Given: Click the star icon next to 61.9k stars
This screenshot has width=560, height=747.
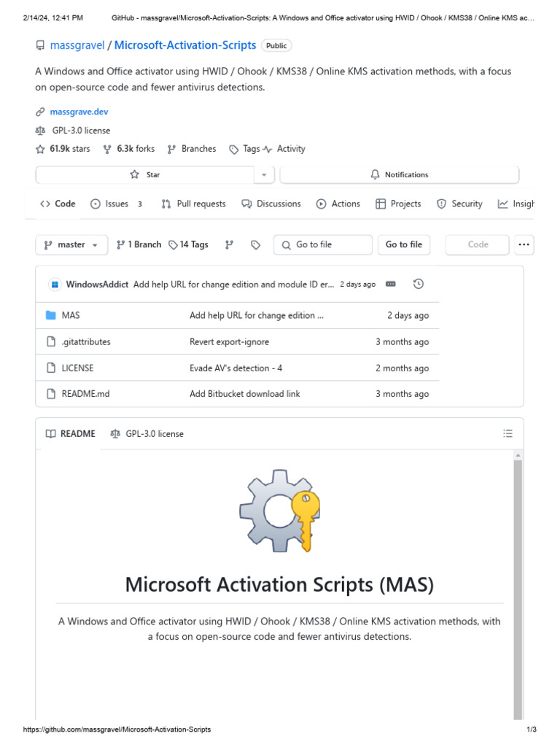Looking at the screenshot, I should pos(41,149).
